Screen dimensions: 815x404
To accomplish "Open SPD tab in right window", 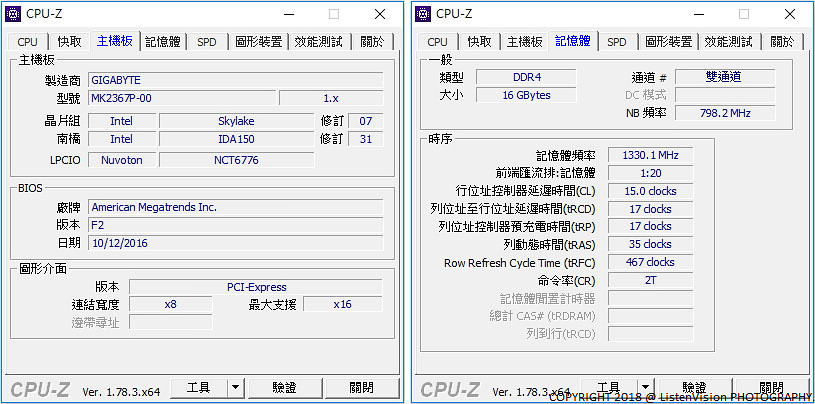I will tap(616, 42).
